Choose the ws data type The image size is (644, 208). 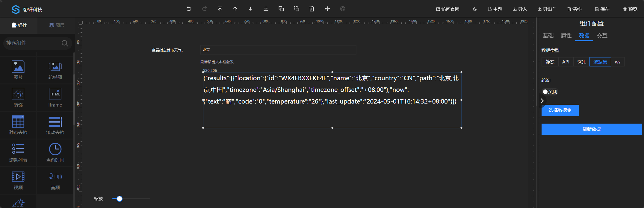pyautogui.click(x=618, y=62)
